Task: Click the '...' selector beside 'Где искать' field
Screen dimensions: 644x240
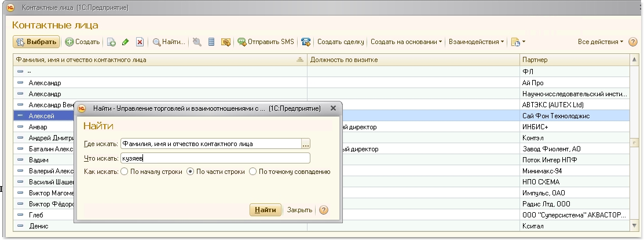Action: coord(306,144)
